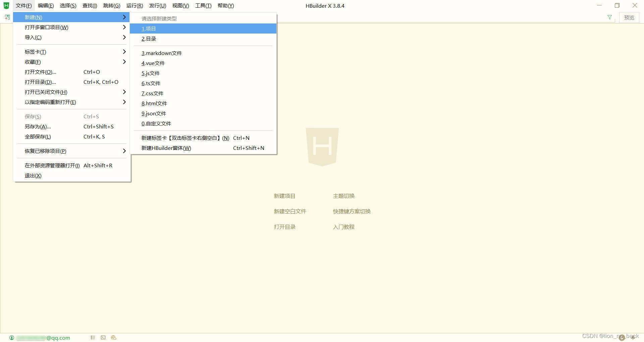The height and width of the screenshot is (342, 644).
Task: Expand 打开已关闭文件(H) submenu arrow
Action: [x=124, y=92]
